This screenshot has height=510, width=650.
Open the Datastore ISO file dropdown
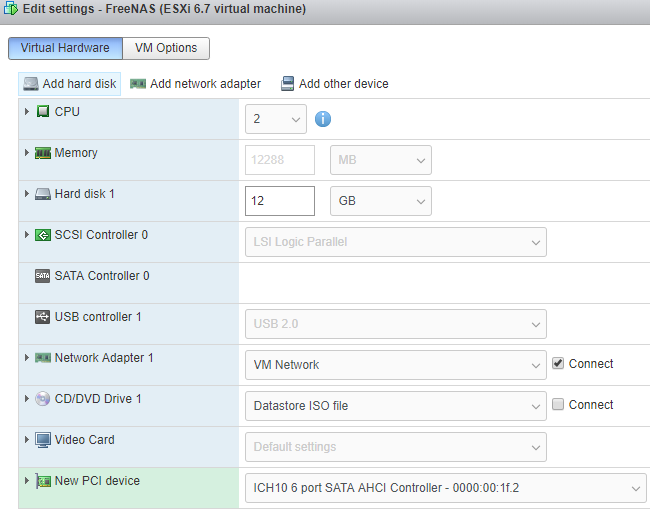396,406
